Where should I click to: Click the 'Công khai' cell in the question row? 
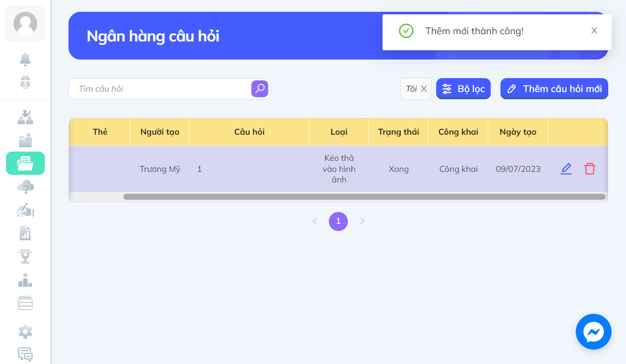[x=459, y=169]
